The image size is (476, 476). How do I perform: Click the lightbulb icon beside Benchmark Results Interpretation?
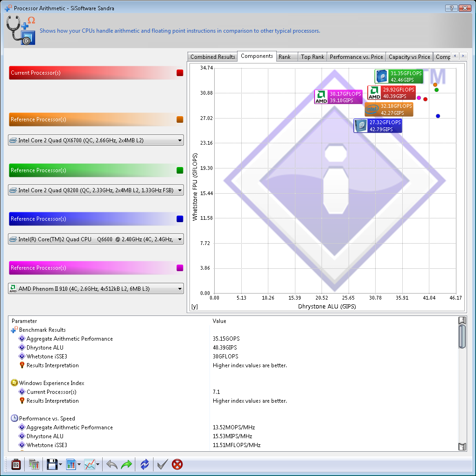22,365
